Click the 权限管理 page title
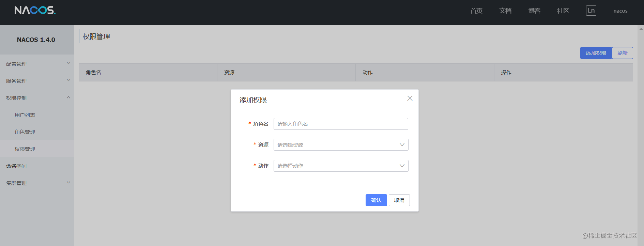Viewport: 644px width, 246px height. (x=96, y=36)
